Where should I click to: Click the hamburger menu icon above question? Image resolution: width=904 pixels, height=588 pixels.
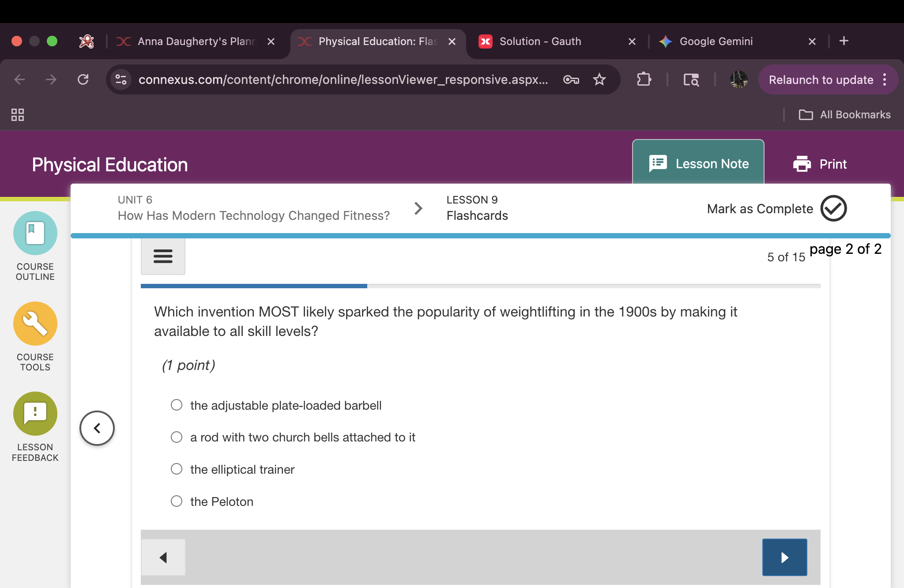click(163, 256)
